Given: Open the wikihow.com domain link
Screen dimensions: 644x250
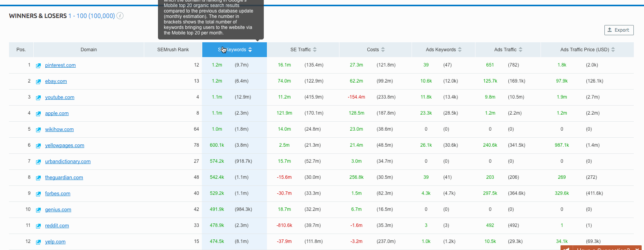Looking at the screenshot, I should coord(59,129).
